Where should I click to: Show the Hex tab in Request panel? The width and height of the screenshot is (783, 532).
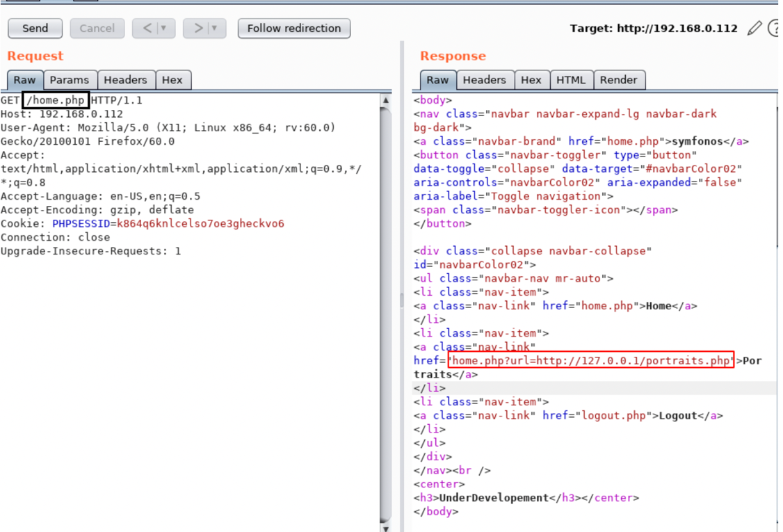(x=172, y=80)
